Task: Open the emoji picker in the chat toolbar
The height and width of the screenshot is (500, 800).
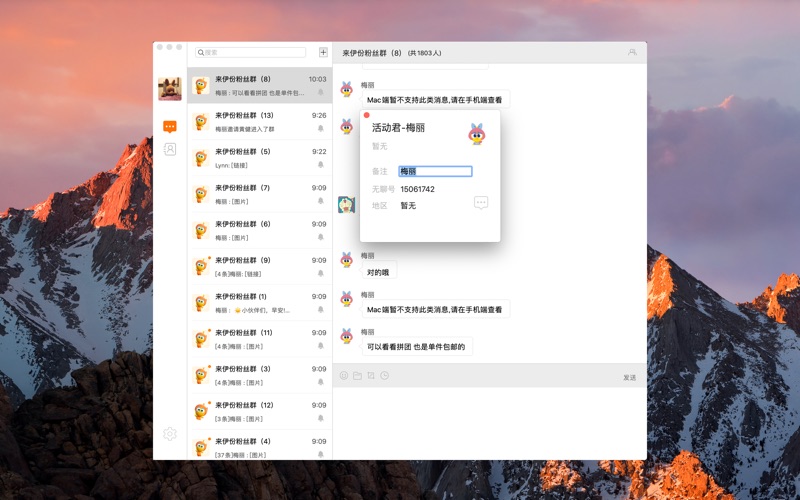Action: pos(344,376)
